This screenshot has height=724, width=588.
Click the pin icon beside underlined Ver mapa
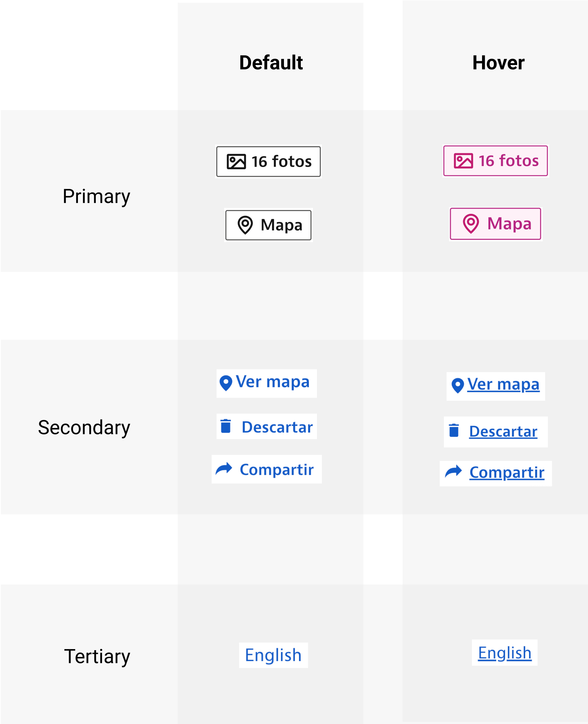tap(458, 385)
